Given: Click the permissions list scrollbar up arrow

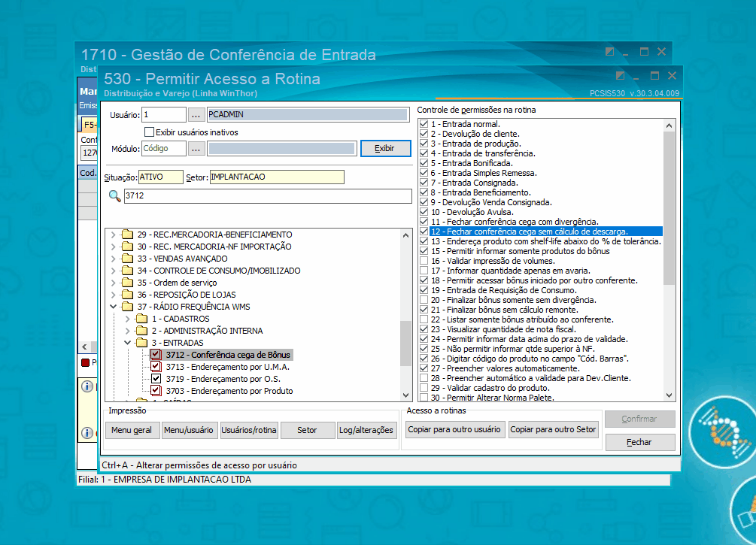Looking at the screenshot, I should click(x=669, y=126).
